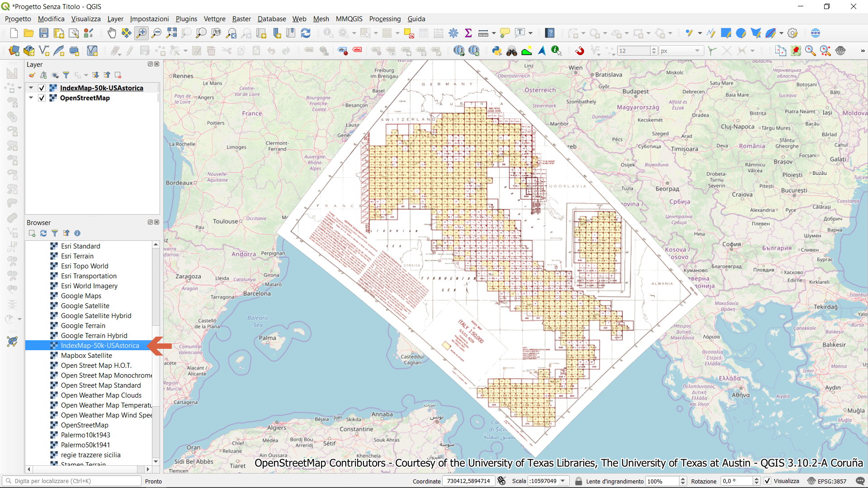Viewport: 868px width, 488px height.
Task: Open the Processing menu
Action: (x=385, y=19)
